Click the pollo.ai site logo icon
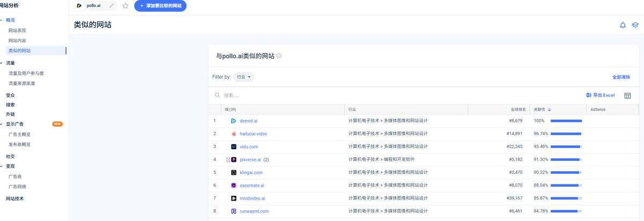644x221 pixels. (x=79, y=6)
